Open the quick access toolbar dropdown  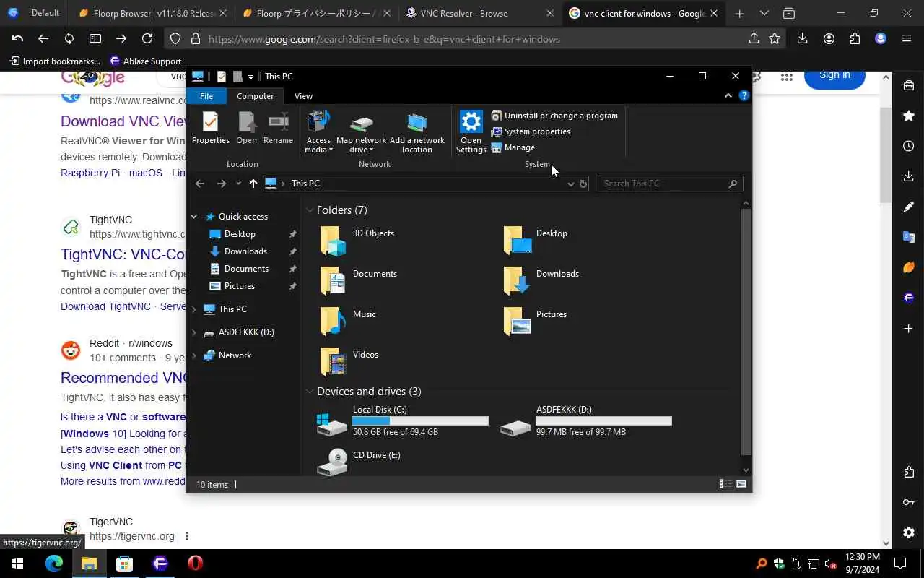(x=250, y=77)
